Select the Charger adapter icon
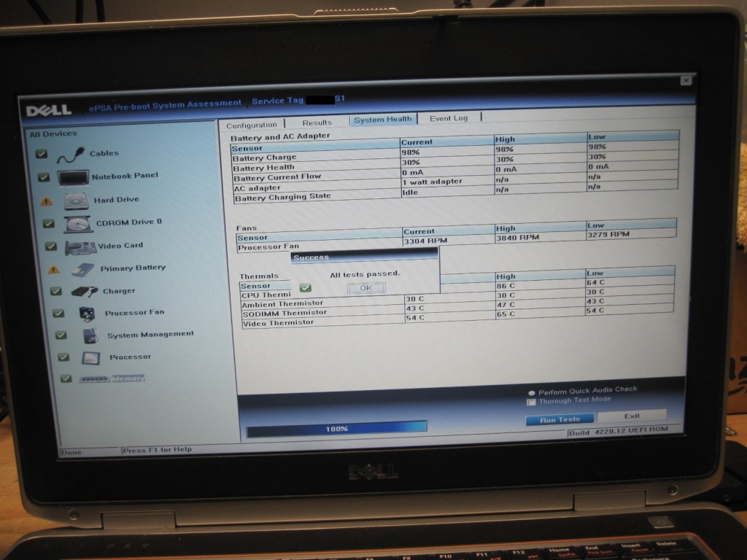This screenshot has width=747, height=560. (85, 291)
